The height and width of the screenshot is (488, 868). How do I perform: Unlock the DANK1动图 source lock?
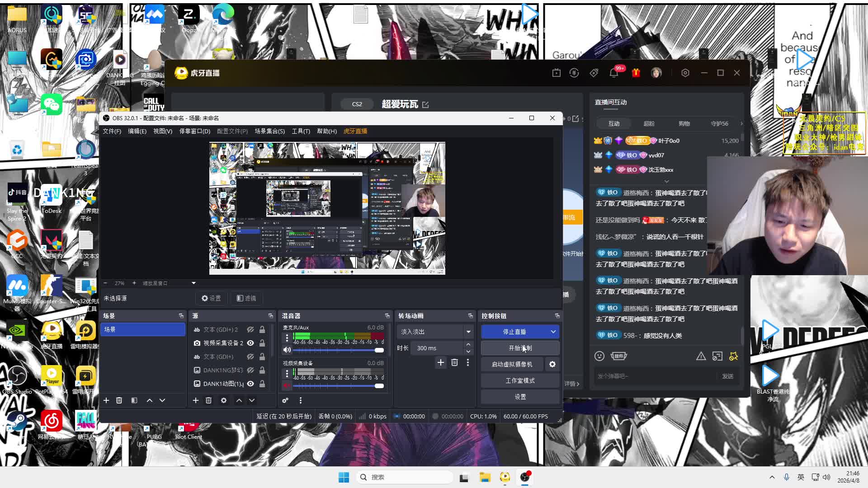[262, 384]
